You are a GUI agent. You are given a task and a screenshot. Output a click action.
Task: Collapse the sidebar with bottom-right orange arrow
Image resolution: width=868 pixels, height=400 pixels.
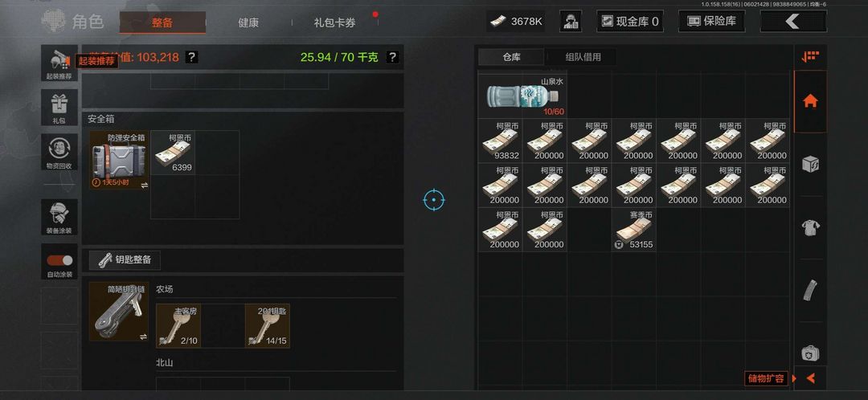pyautogui.click(x=810, y=378)
